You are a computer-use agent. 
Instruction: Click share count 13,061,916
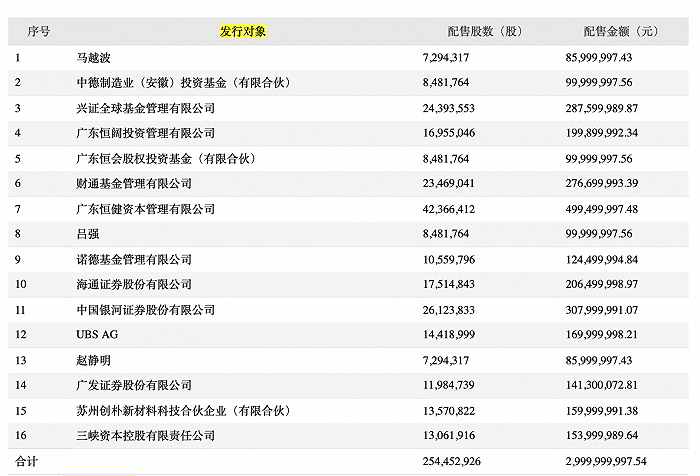click(449, 436)
